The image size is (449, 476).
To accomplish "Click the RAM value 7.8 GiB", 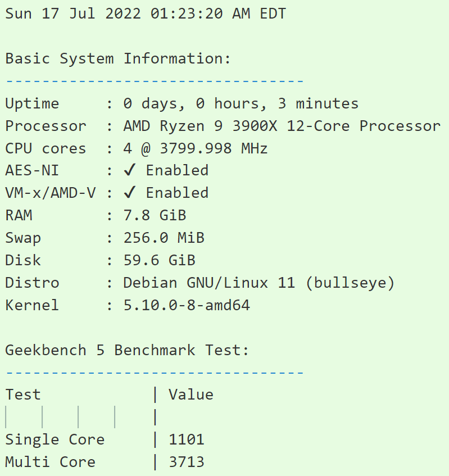I will pyautogui.click(x=155, y=216).
